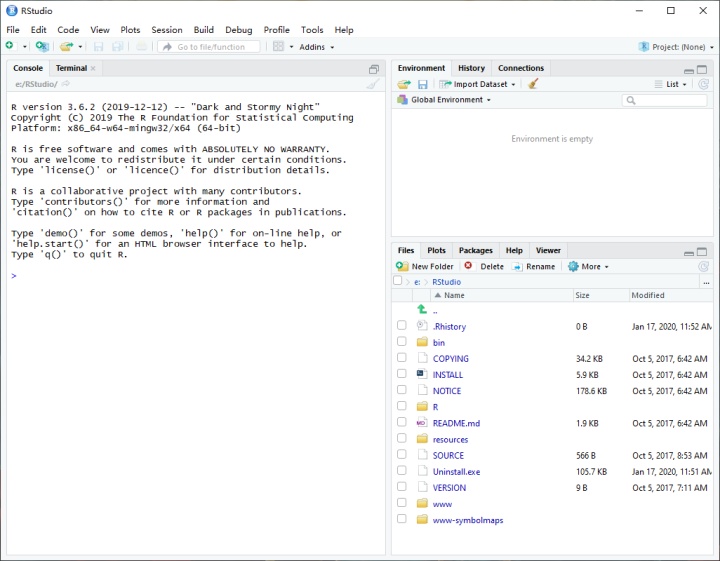Minimize the Files pane
The image size is (720, 561).
click(x=689, y=253)
